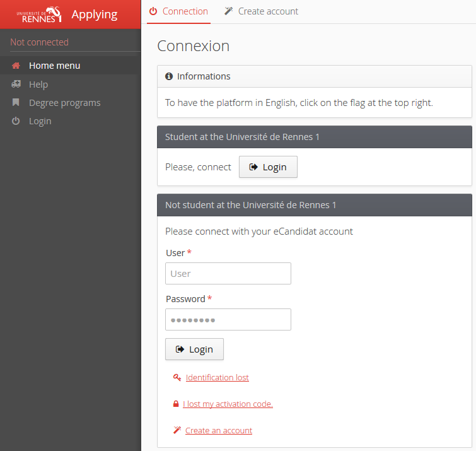Go to Home menu text in sidebar

click(54, 66)
